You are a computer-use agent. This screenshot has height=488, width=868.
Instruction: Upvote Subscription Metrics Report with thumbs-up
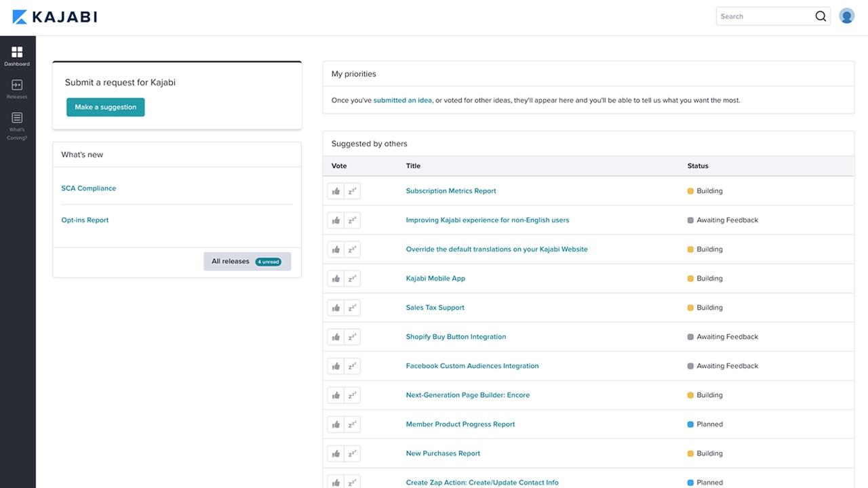(x=336, y=191)
